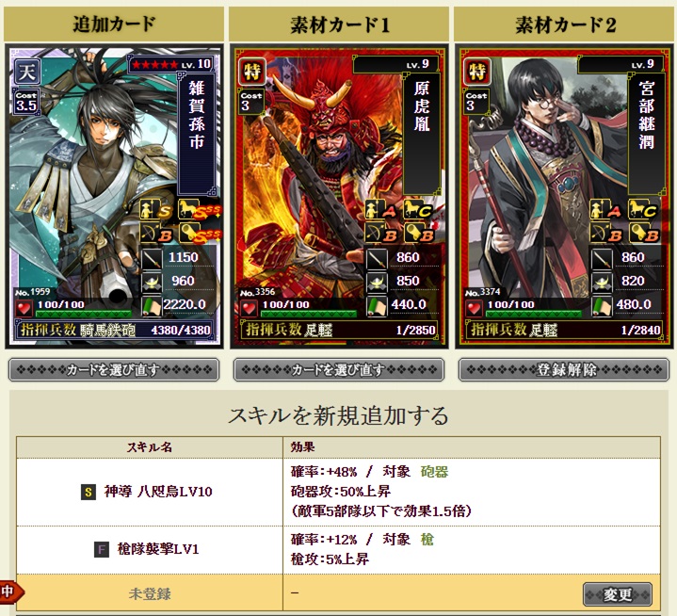Image resolution: width=677 pixels, height=616 pixels.
Task: Click the red 中 marker on the left edge
Action: (x=10, y=591)
